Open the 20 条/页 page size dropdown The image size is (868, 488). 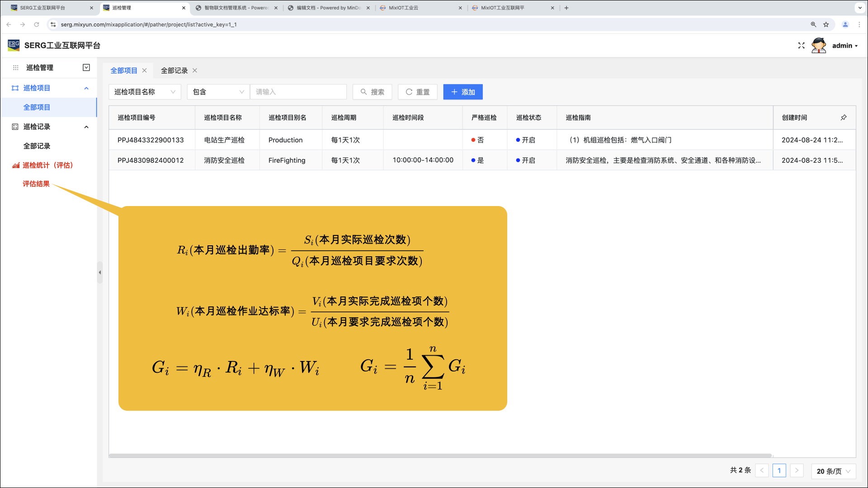(833, 471)
